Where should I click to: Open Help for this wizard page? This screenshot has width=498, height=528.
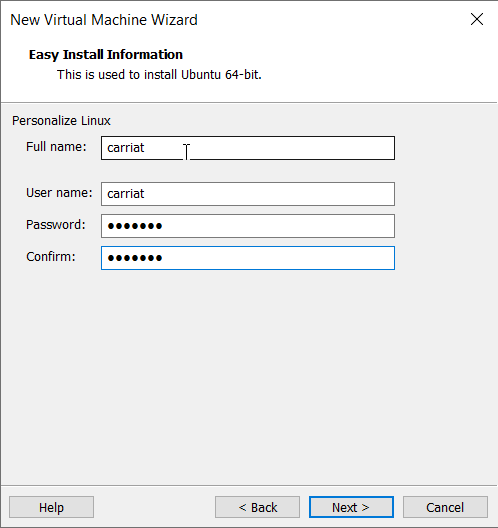coord(51,507)
